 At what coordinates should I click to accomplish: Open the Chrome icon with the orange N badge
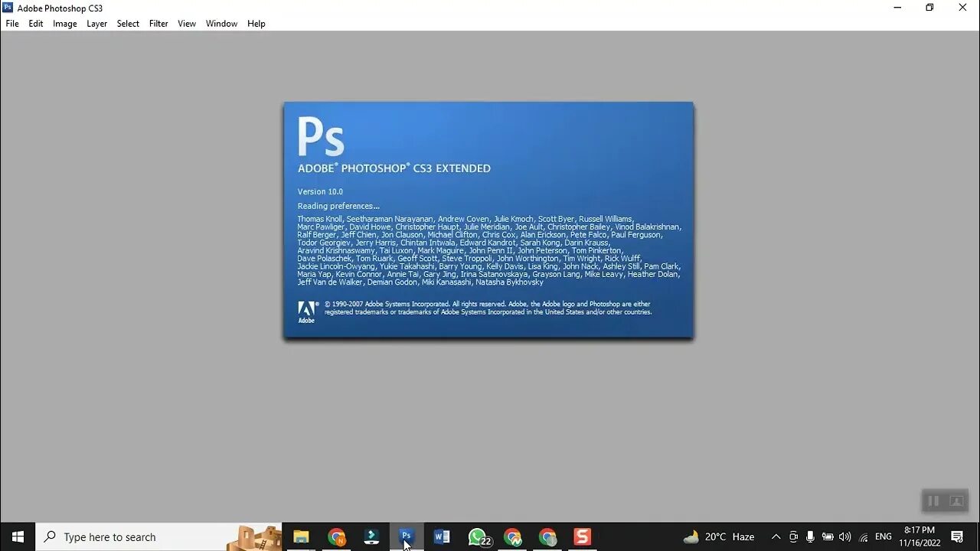click(336, 537)
